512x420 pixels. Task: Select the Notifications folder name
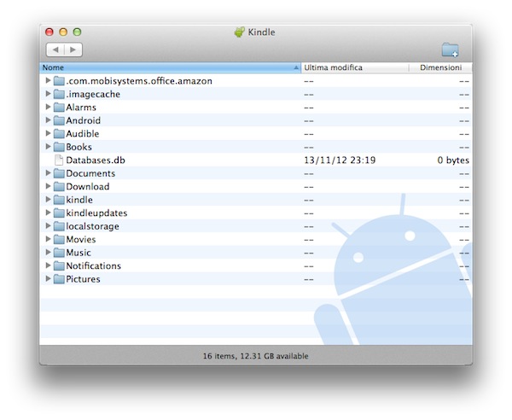click(93, 266)
